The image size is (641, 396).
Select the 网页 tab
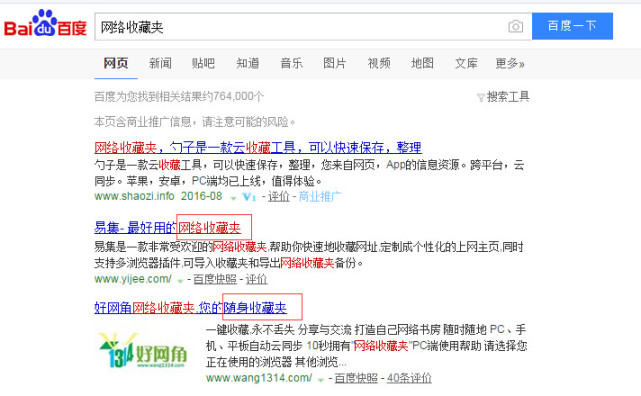[116, 63]
